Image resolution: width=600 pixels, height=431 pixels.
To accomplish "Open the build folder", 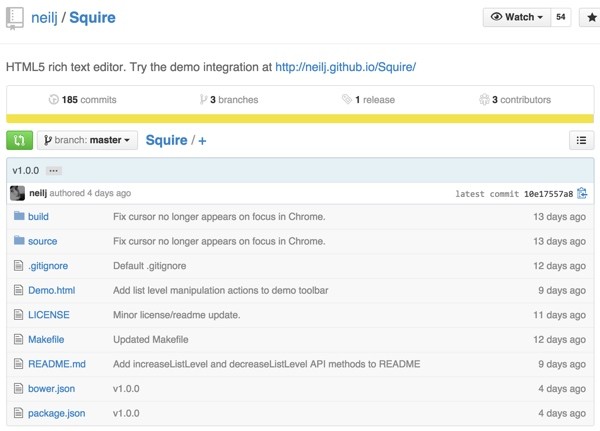I will 38,217.
